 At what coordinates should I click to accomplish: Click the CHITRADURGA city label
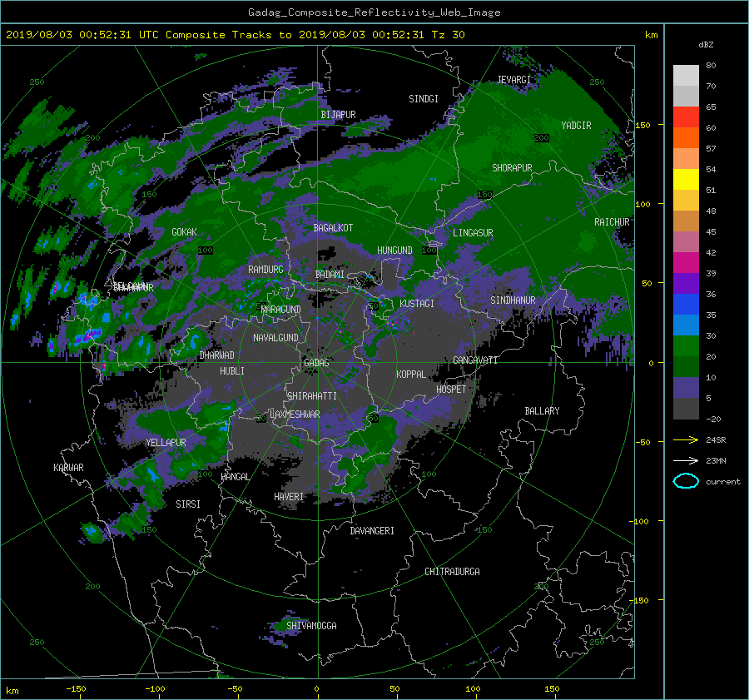[453, 572]
